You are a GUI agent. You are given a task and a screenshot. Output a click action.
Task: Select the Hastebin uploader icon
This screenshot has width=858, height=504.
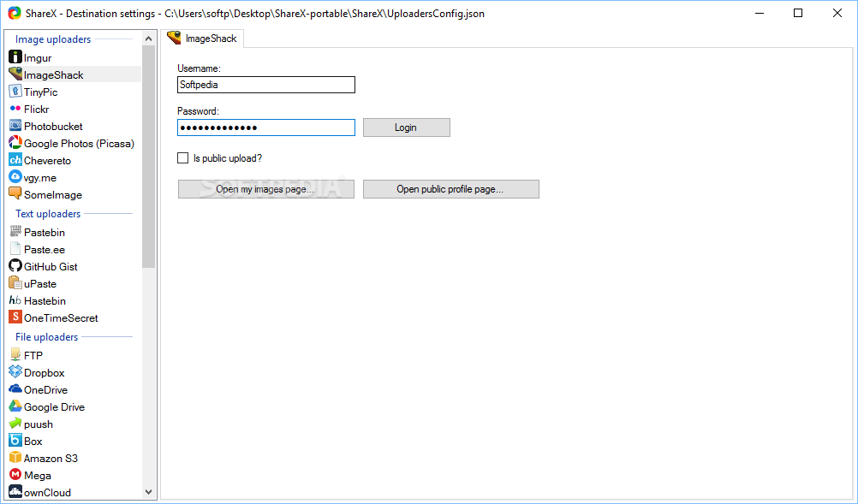click(x=15, y=299)
